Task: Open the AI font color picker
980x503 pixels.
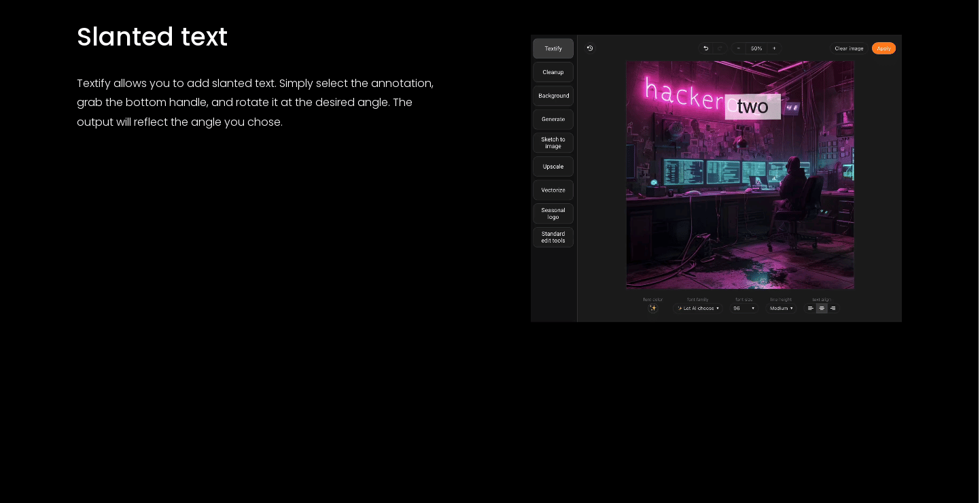Action: click(x=653, y=308)
